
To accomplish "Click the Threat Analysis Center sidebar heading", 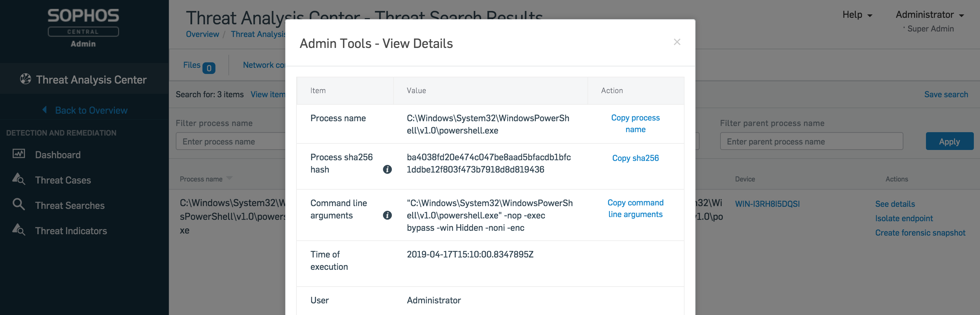I will 91,80.
